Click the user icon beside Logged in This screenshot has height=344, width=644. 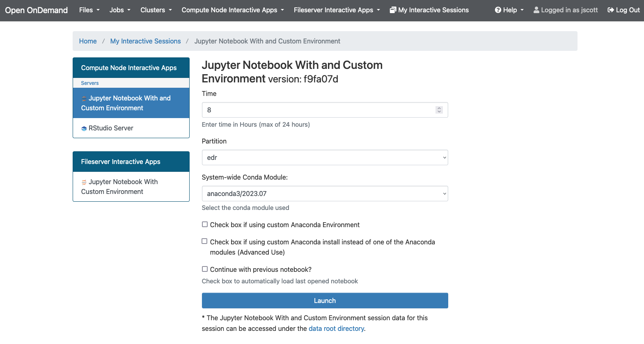(x=536, y=10)
